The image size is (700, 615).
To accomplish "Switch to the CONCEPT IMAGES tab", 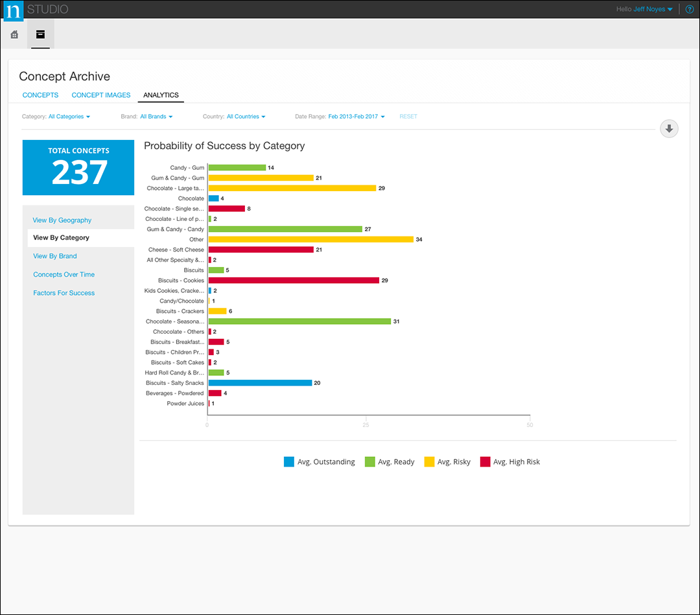I will [101, 95].
